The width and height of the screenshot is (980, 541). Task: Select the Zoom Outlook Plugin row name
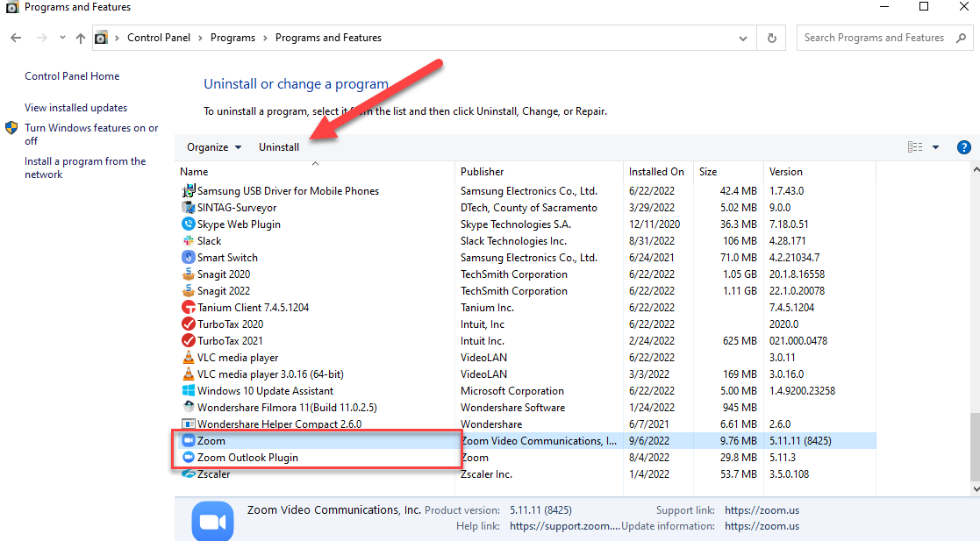(x=247, y=458)
